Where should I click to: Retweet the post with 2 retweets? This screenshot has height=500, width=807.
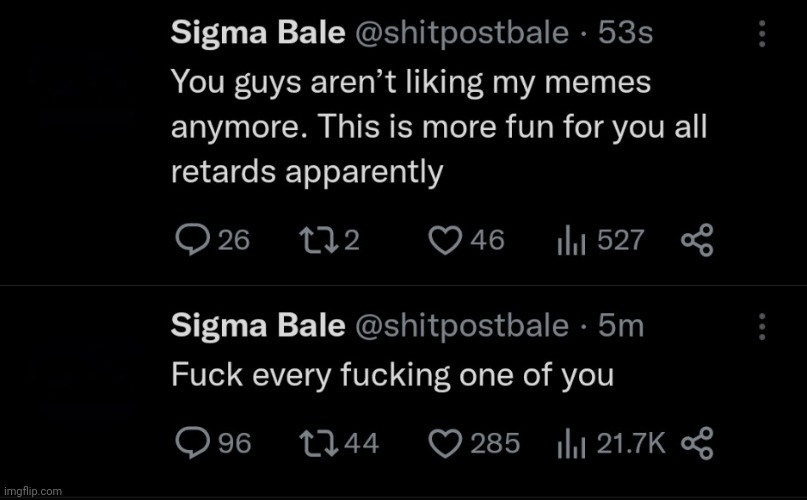314,240
